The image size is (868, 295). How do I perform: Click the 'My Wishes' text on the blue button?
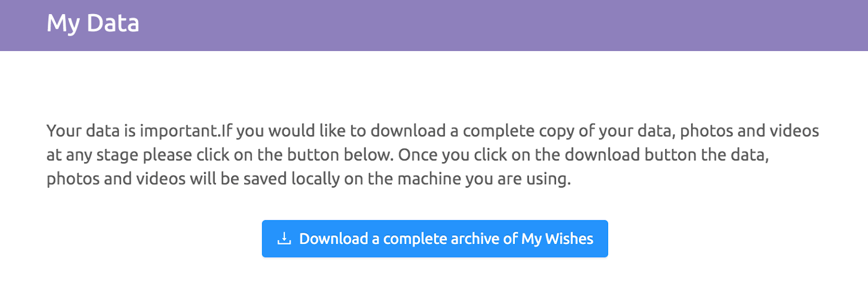tap(557, 239)
